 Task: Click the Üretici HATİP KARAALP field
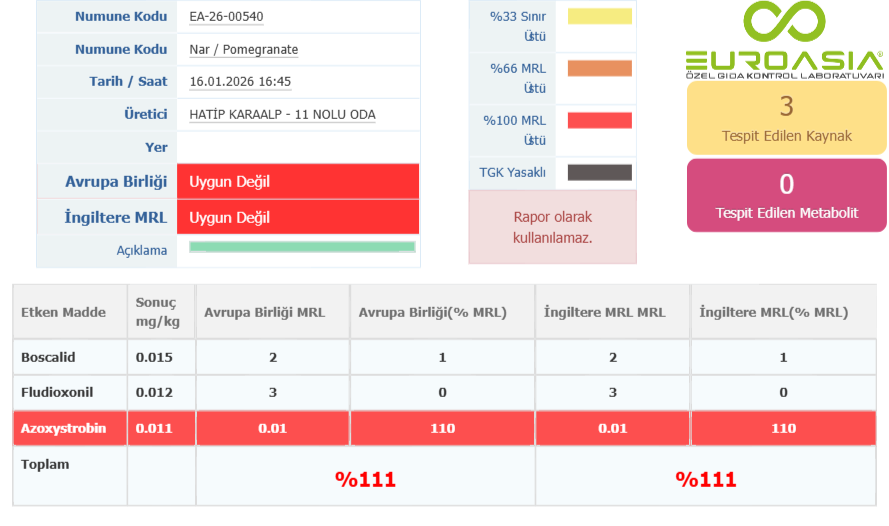(282, 115)
